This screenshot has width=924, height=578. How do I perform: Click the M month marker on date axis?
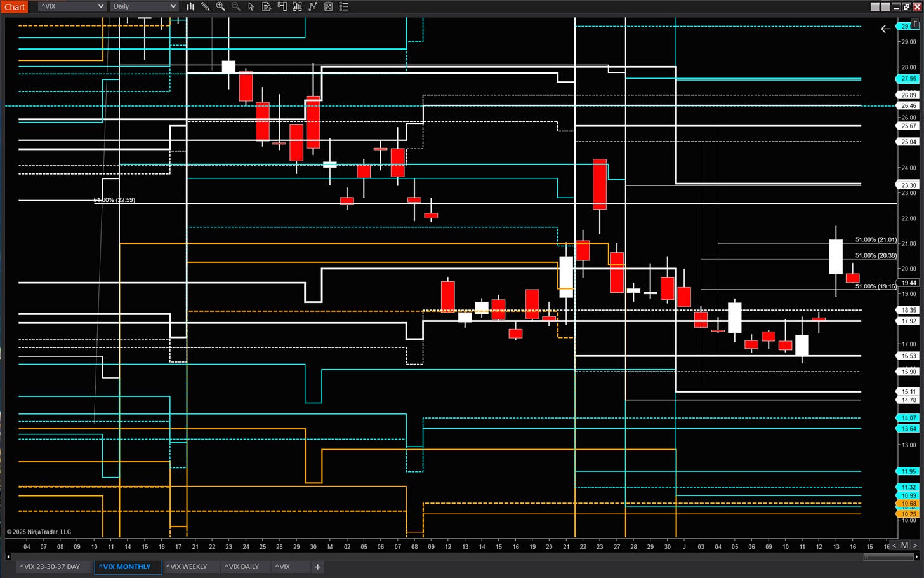click(x=330, y=546)
